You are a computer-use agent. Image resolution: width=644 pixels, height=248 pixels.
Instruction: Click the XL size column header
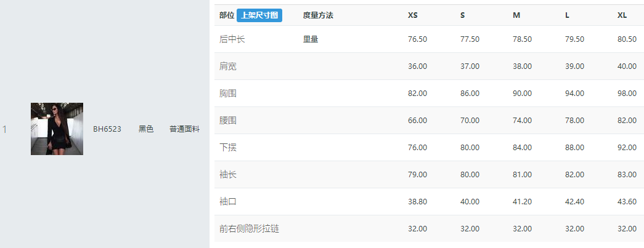point(622,15)
